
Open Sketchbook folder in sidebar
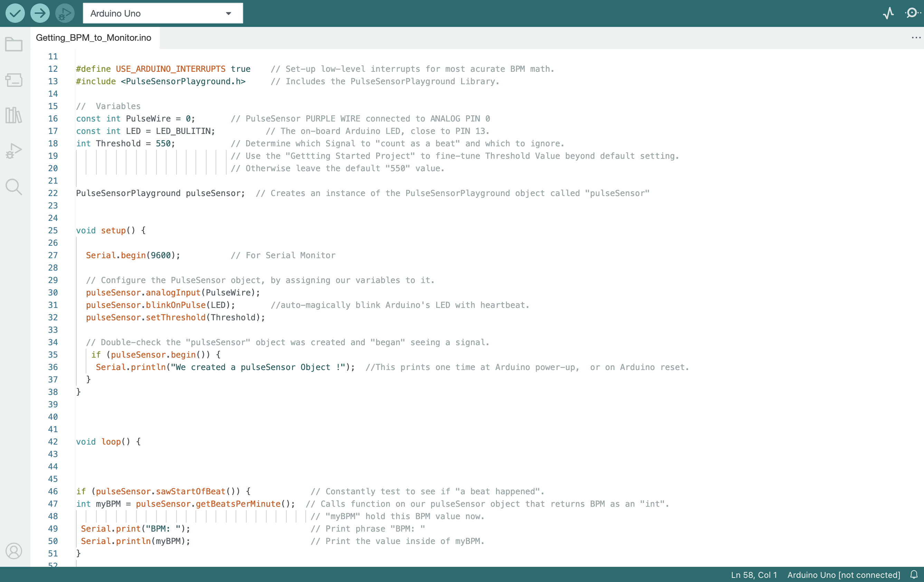(14, 45)
